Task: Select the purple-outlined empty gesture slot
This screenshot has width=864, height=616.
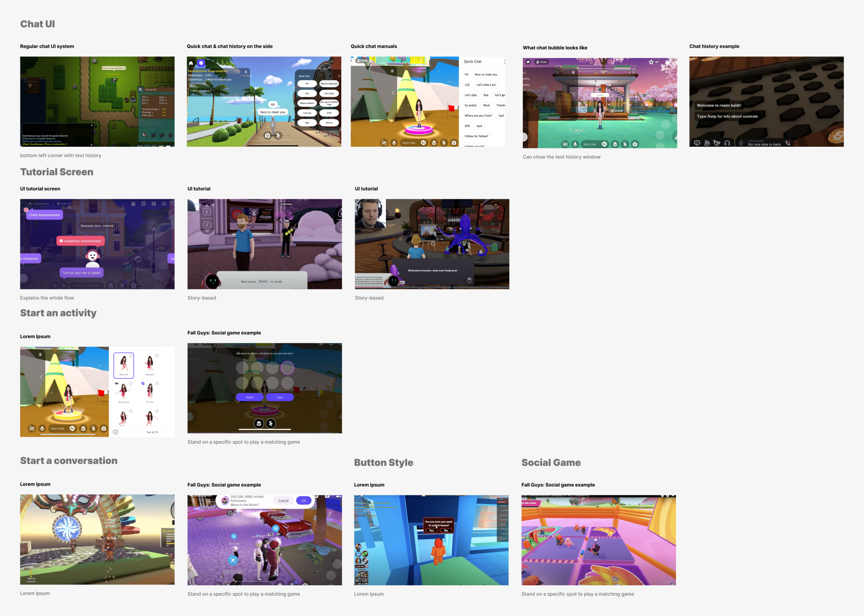Action: click(x=287, y=368)
